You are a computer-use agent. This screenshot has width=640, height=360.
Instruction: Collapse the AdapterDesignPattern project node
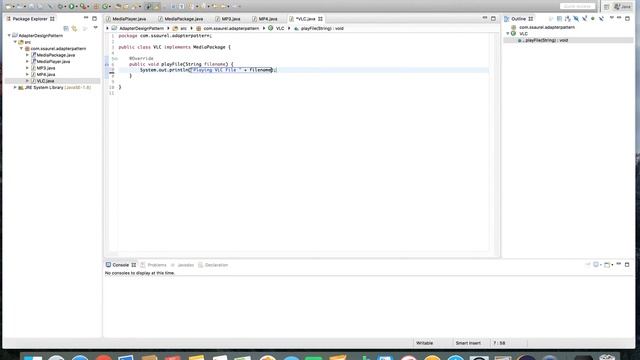[x=9, y=36]
